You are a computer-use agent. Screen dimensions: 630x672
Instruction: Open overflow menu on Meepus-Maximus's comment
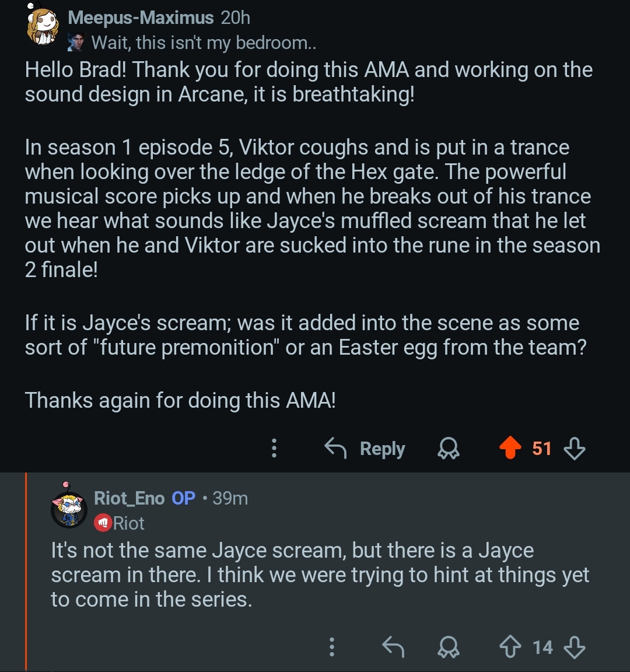(x=274, y=449)
